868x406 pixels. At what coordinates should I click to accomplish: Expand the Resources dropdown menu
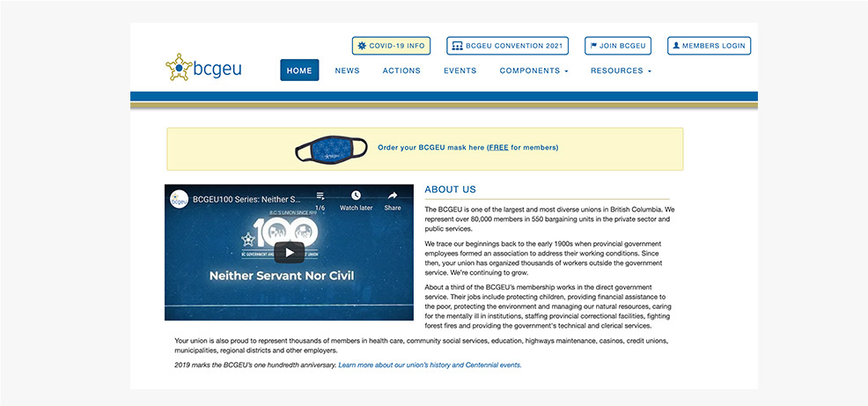tap(621, 70)
